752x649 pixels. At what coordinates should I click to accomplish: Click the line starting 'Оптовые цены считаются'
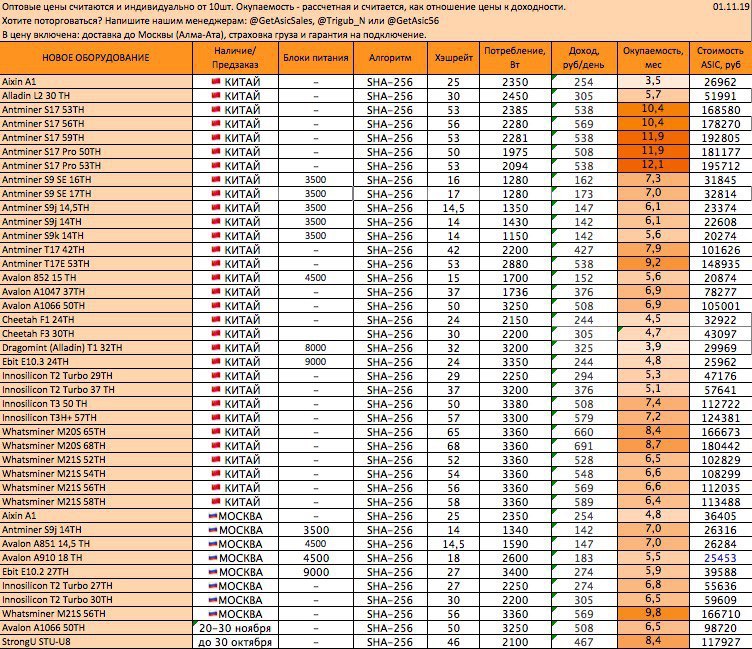coord(284,7)
